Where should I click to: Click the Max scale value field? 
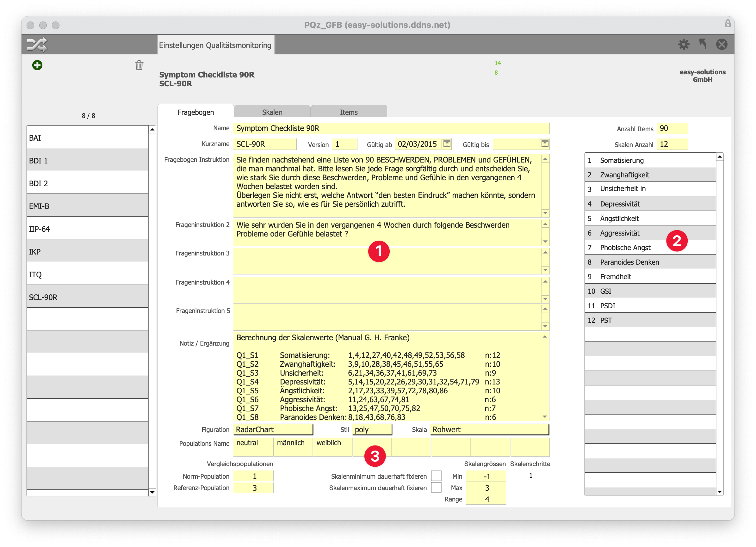coord(486,487)
